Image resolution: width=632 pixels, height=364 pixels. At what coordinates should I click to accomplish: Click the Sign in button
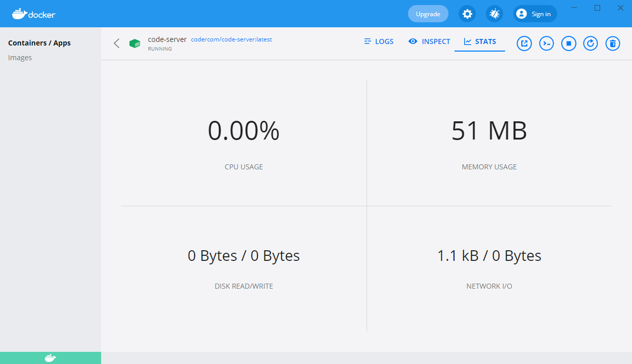tap(535, 14)
